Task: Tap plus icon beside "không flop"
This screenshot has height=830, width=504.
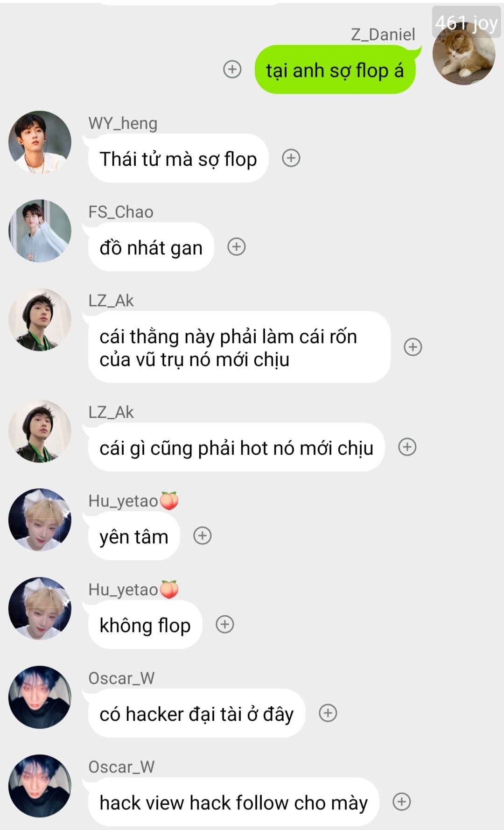Action: click(225, 624)
